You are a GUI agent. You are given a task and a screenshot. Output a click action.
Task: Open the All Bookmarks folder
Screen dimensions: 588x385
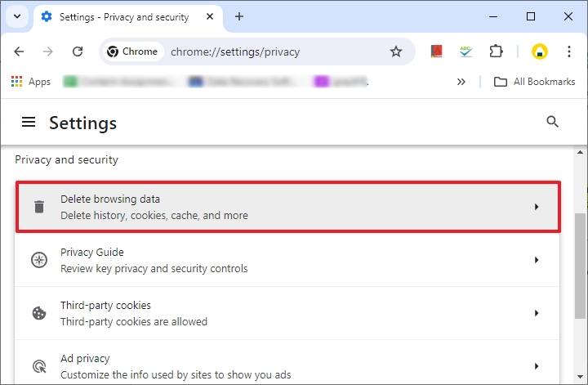click(535, 82)
